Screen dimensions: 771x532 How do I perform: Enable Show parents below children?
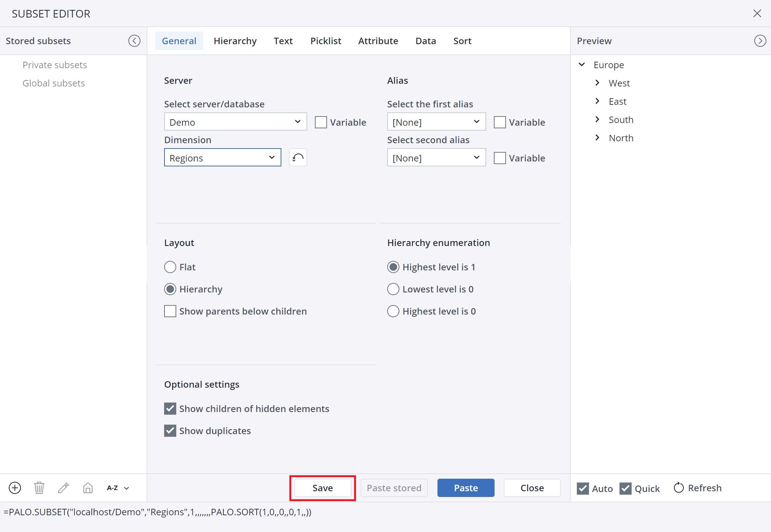point(170,311)
